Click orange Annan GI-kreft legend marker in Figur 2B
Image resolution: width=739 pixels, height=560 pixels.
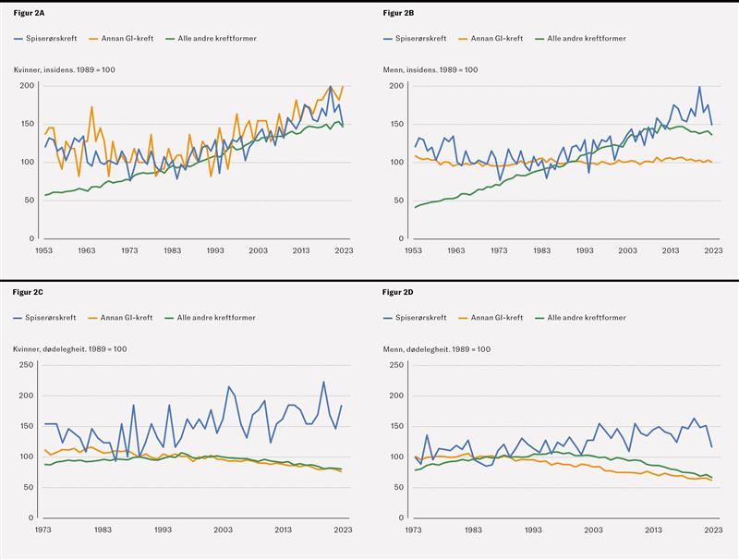point(462,39)
